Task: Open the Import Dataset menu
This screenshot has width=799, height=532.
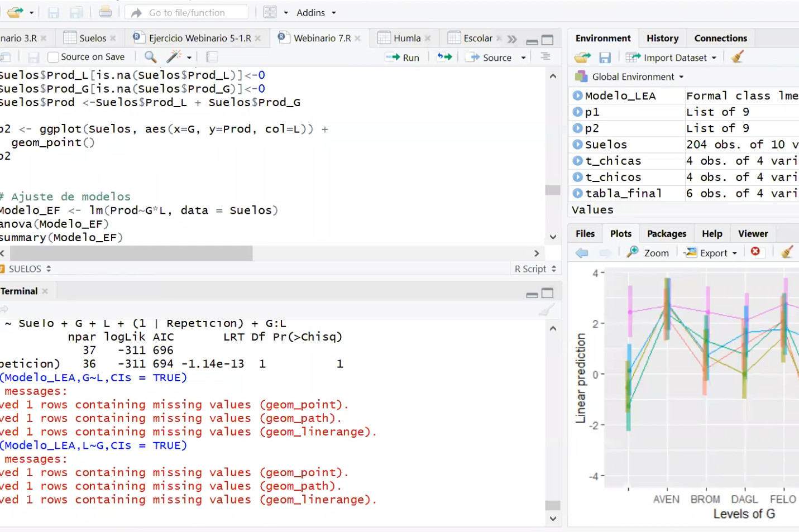Action: 672,57
